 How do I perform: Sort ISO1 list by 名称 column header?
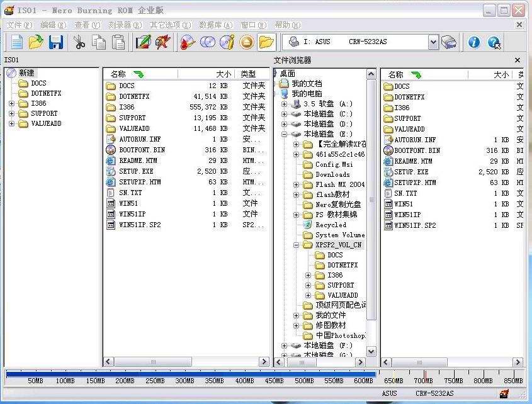click(x=140, y=74)
